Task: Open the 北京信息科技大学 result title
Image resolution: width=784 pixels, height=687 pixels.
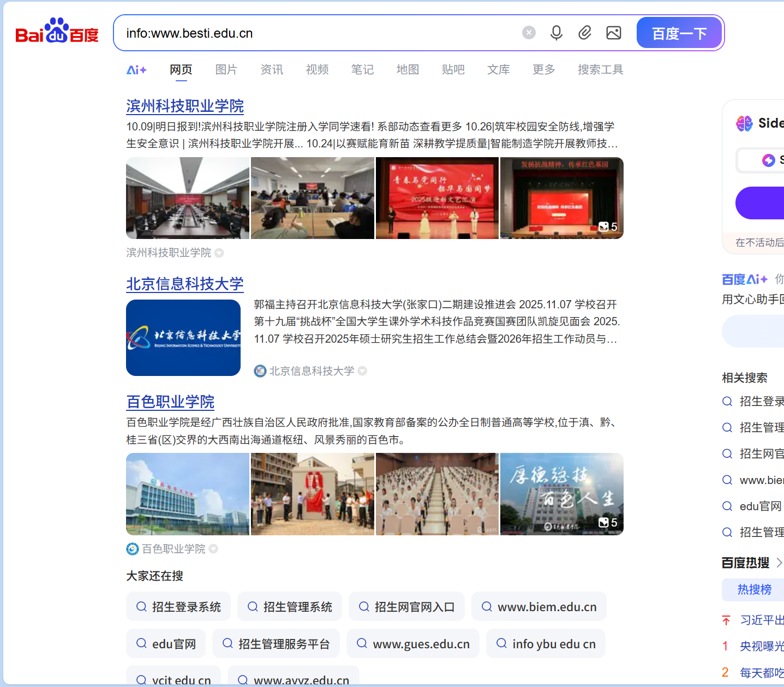Action: [185, 284]
